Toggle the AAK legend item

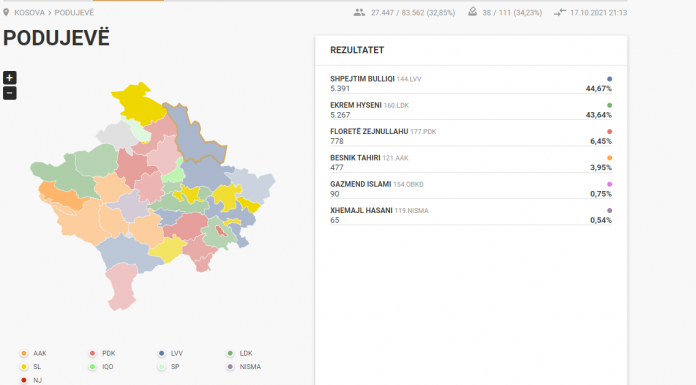(33, 353)
